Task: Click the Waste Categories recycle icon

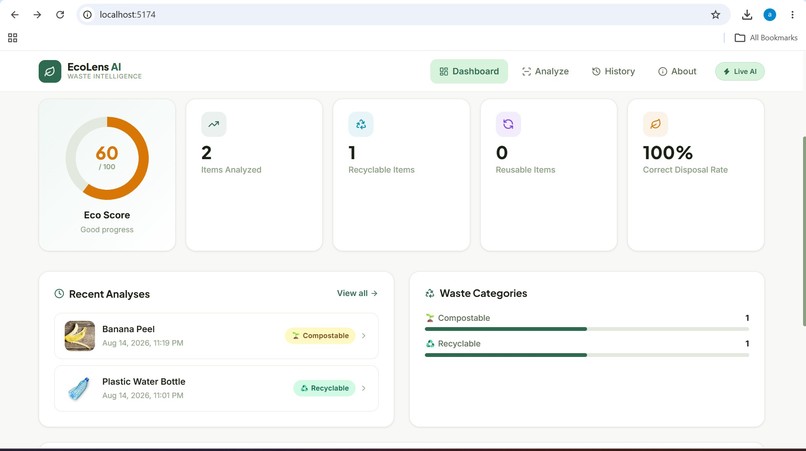Action: (x=430, y=294)
